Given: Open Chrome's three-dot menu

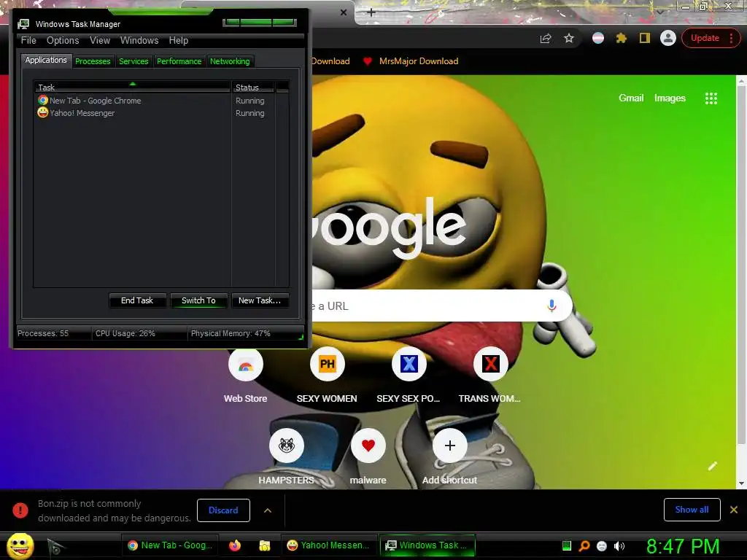Looking at the screenshot, I should pos(731,38).
